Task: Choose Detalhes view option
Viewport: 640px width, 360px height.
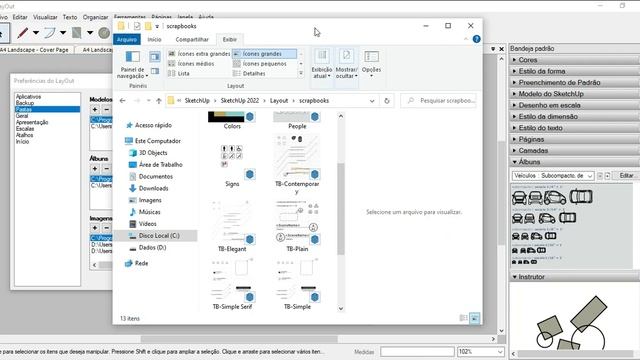Action: click(x=249, y=73)
